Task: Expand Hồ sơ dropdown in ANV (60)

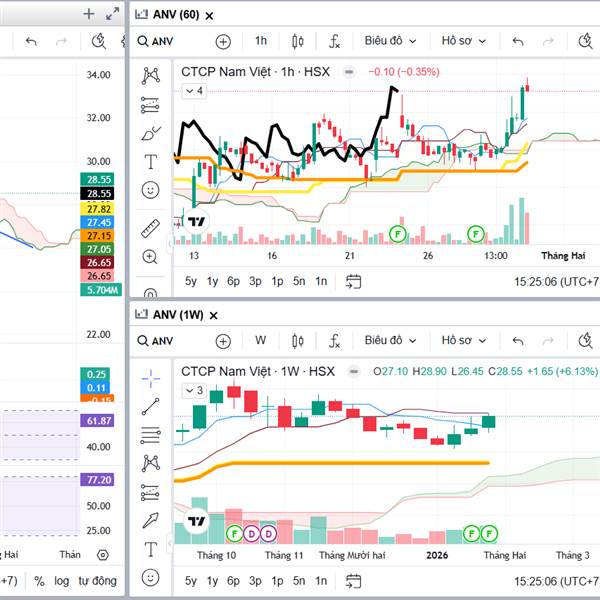Action: 464,41
